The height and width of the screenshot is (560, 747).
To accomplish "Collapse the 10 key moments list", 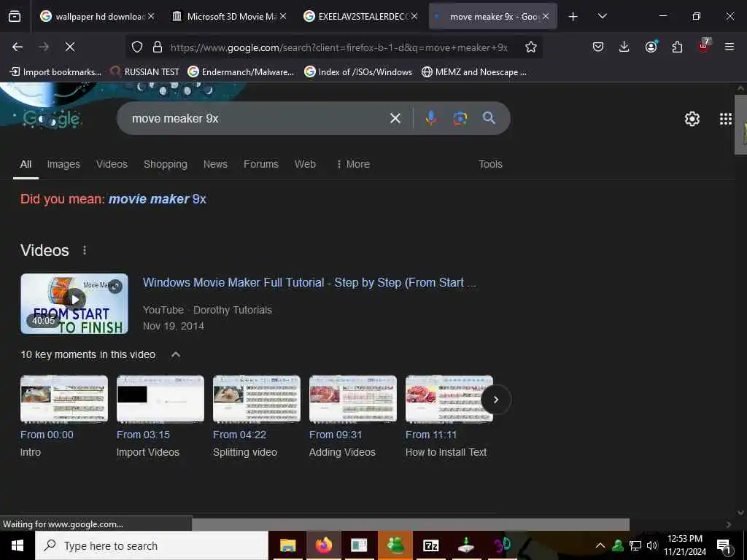I will click(175, 354).
